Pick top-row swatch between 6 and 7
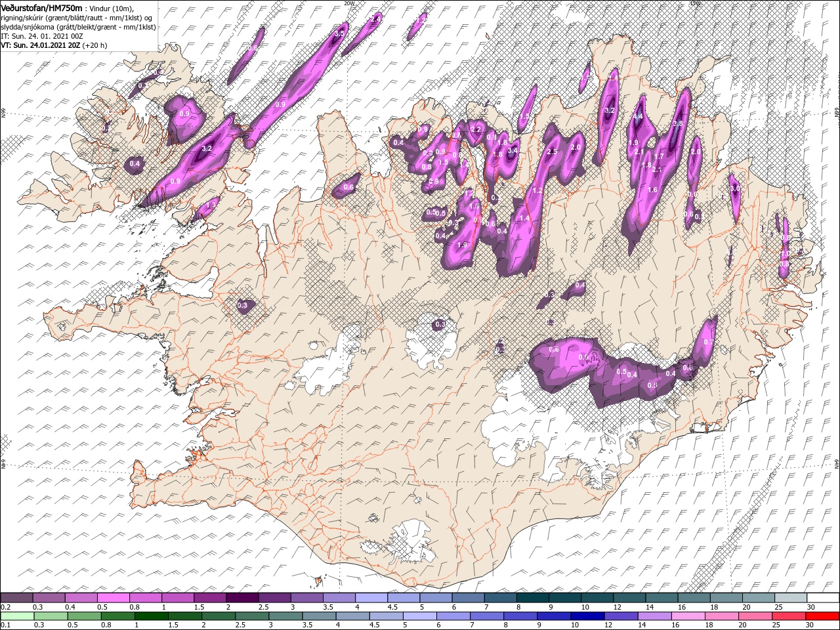The width and height of the screenshot is (840, 630). click(x=468, y=598)
